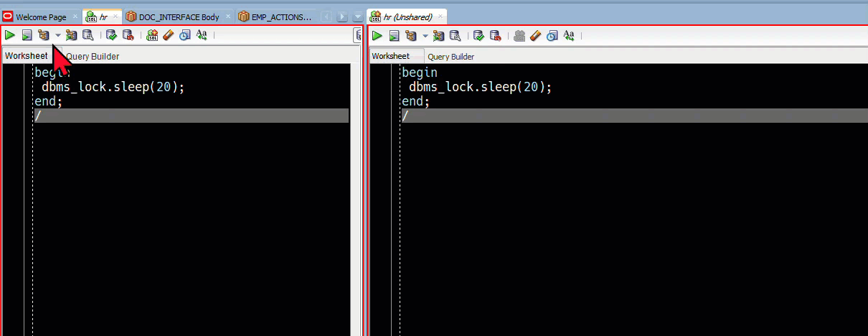Screen dimensions: 868x336
Task: Commit changes in the left hr worksheet
Action: coord(112,34)
